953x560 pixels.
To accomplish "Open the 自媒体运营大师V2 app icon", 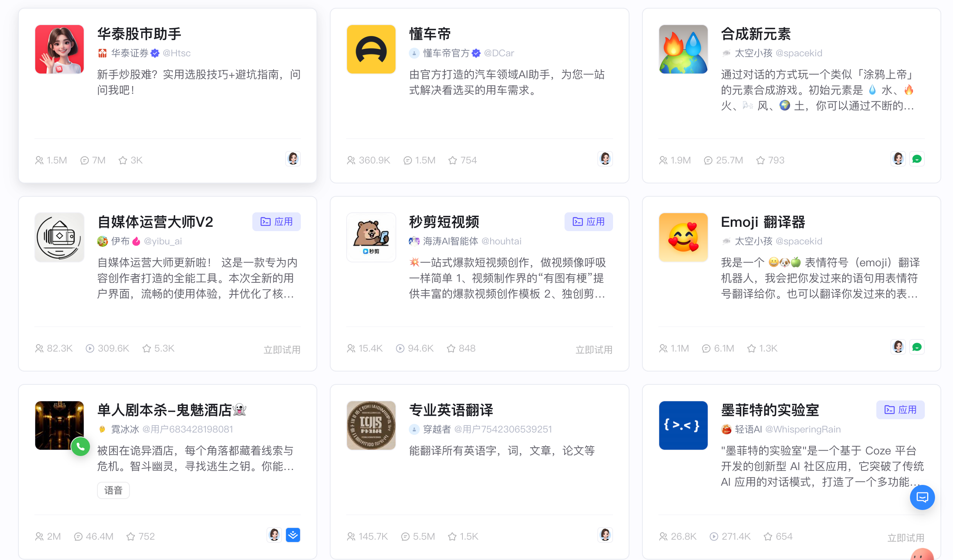I will pyautogui.click(x=59, y=237).
